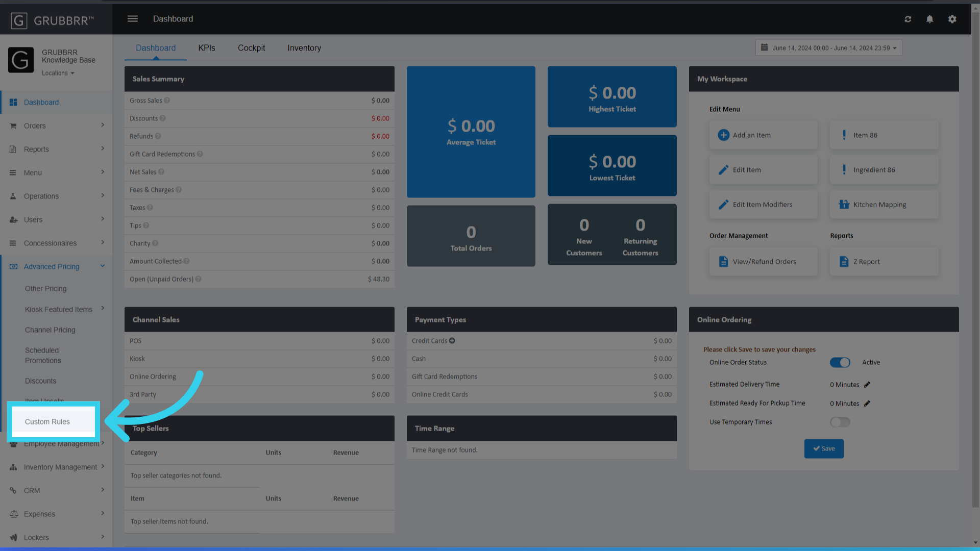Collapse the Advanced Pricing section
The image size is (980, 551).
click(x=103, y=266)
